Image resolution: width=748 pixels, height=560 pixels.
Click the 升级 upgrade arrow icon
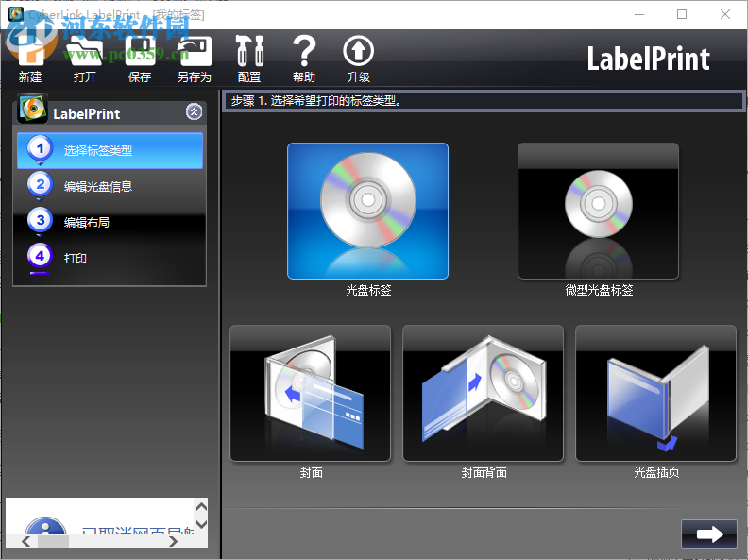(358, 58)
